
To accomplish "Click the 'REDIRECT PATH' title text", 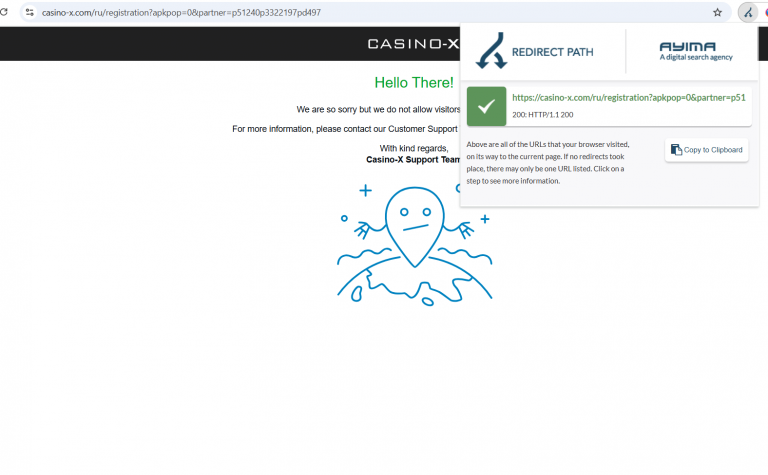I will (552, 52).
